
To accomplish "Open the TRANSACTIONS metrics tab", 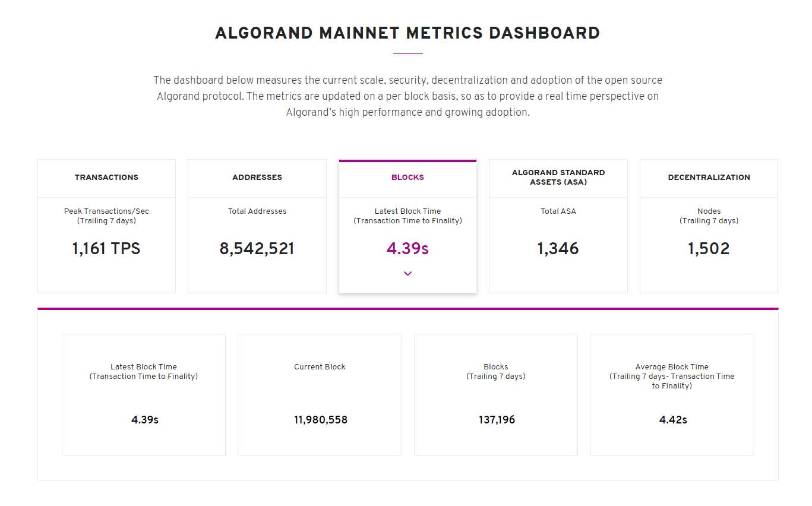I will pos(106,177).
